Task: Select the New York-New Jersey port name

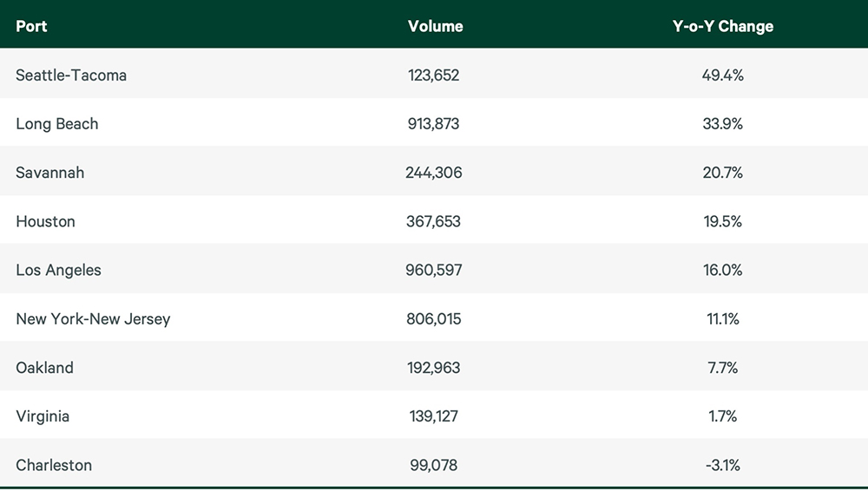Action: (93, 319)
